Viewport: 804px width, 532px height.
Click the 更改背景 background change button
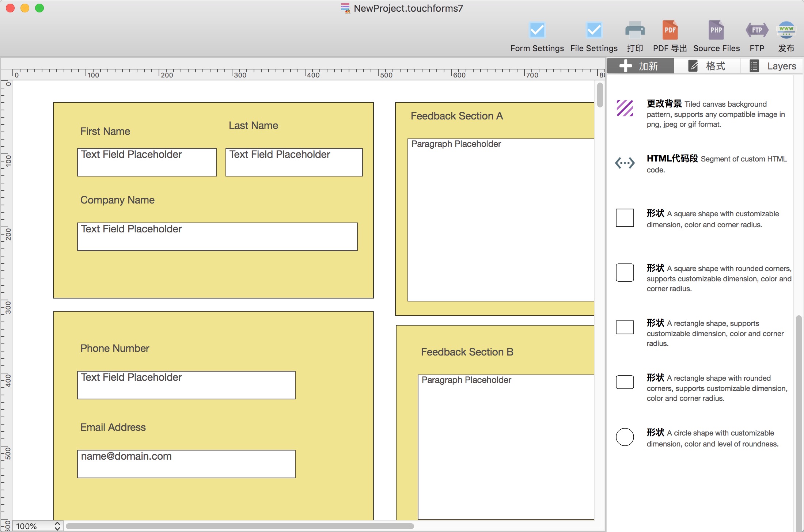pyautogui.click(x=626, y=110)
